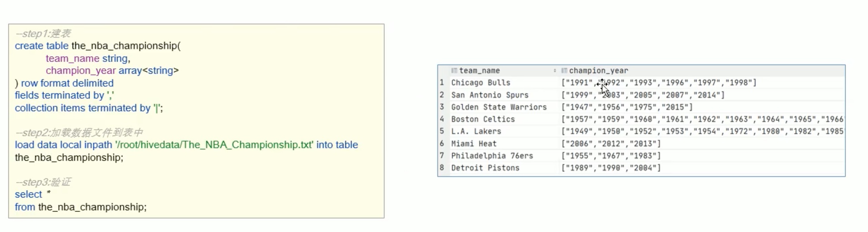
Task: Click the San Antonio Spurs cell
Action: point(504,95)
